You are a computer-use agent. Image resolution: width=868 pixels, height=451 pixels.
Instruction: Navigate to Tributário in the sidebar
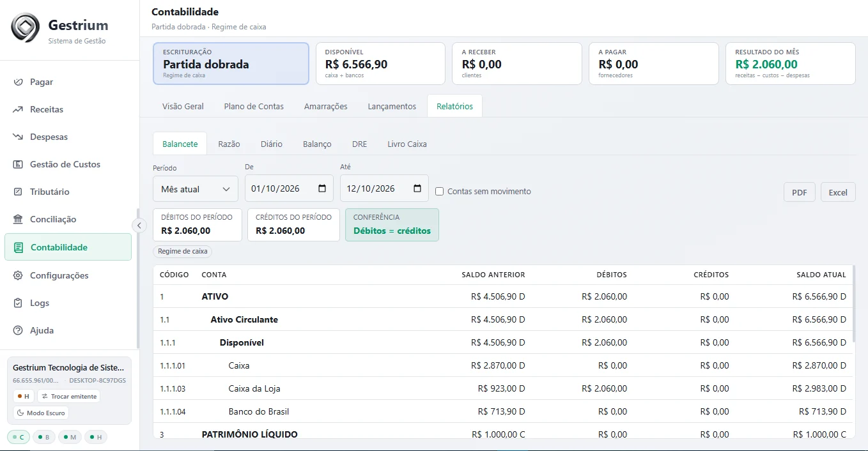click(68, 192)
